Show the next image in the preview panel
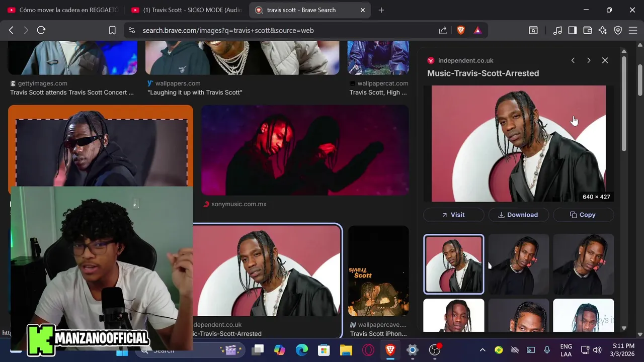 tap(589, 60)
